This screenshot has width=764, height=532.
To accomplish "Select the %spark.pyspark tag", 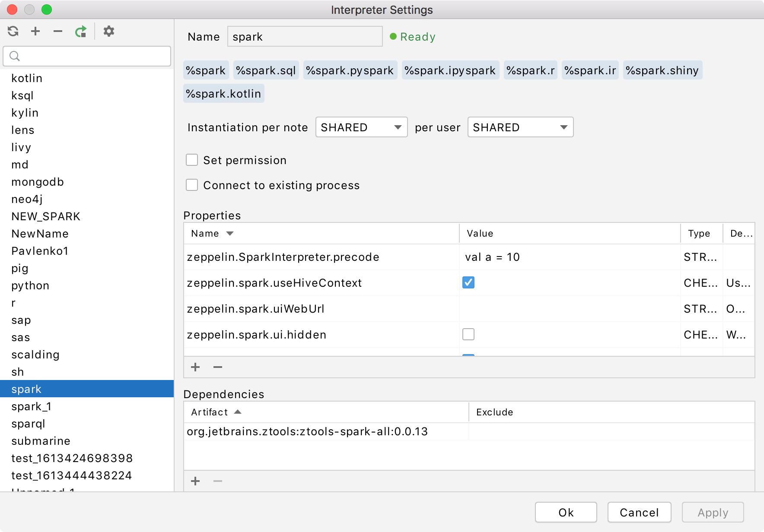I will tap(350, 70).
